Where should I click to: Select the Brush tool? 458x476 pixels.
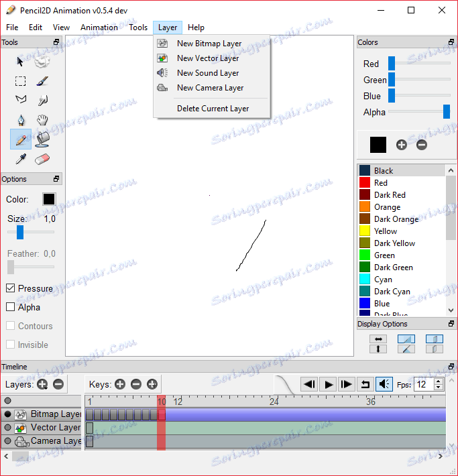coord(42,81)
